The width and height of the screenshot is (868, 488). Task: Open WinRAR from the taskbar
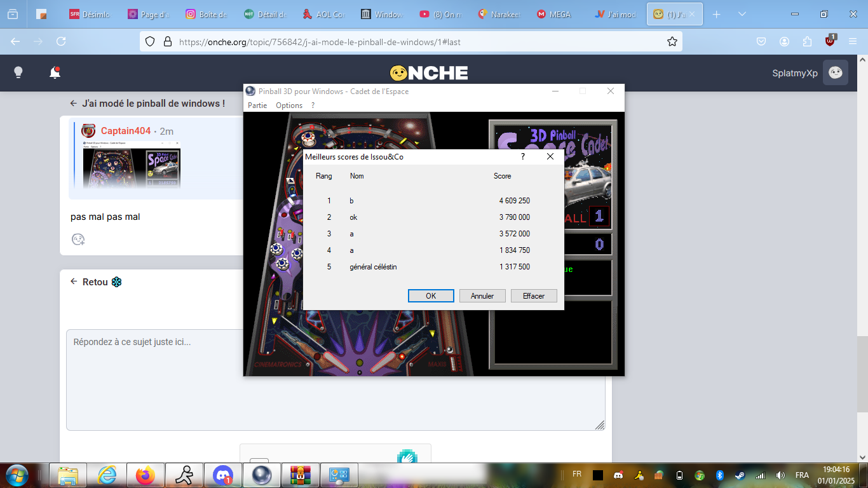click(301, 475)
